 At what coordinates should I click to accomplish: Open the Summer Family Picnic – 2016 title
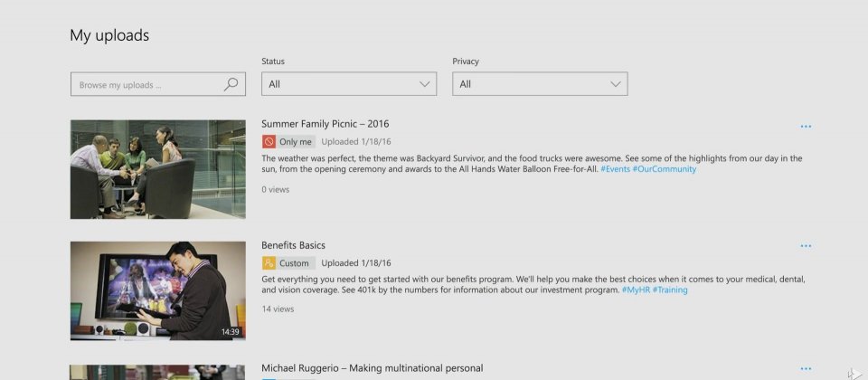coord(325,124)
